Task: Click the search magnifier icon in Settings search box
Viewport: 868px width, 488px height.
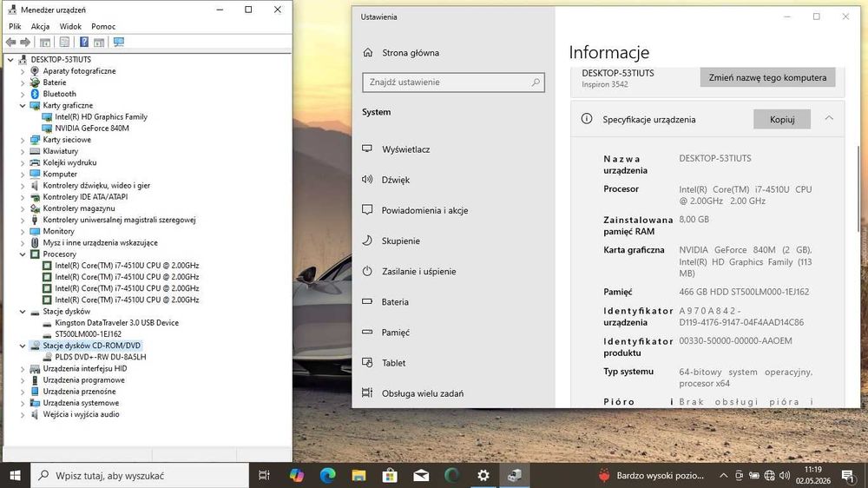Action: 536,82
